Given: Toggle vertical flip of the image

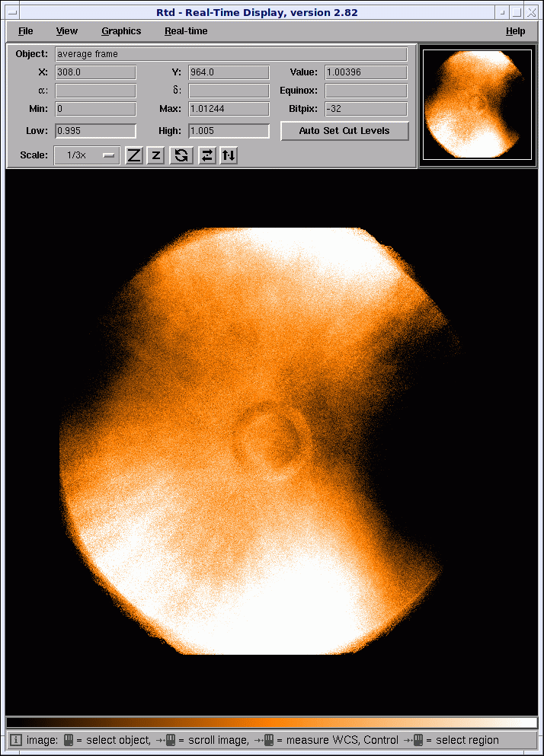Looking at the screenshot, I should (x=229, y=155).
